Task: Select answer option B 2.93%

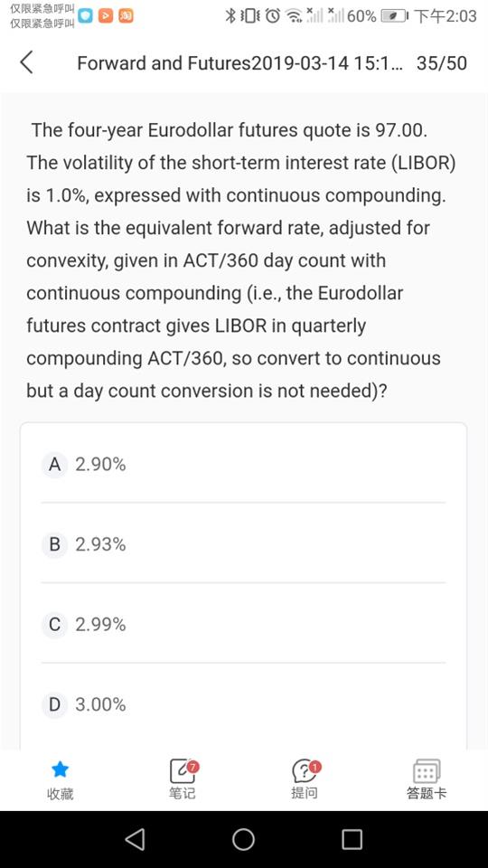Action: tap(243, 544)
